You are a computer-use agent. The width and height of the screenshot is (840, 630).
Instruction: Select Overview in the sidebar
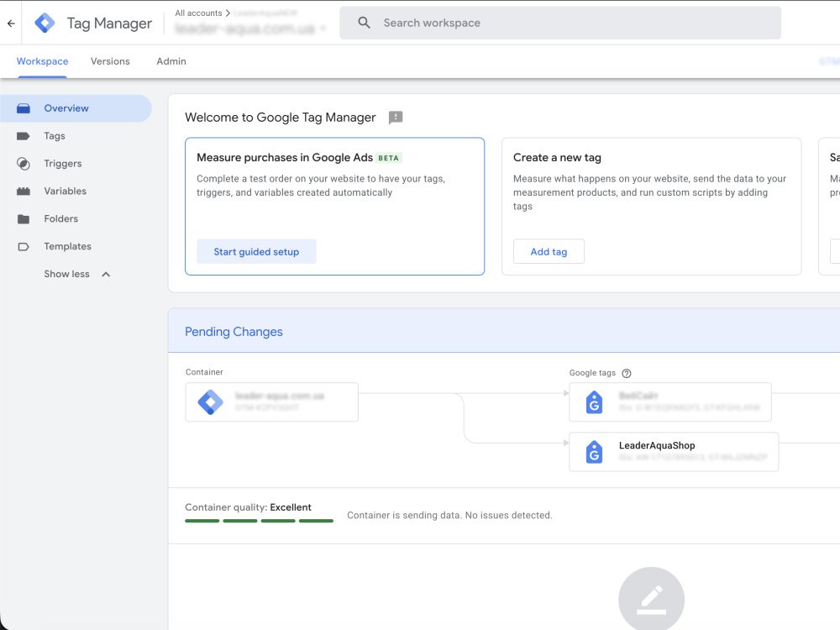click(76, 108)
